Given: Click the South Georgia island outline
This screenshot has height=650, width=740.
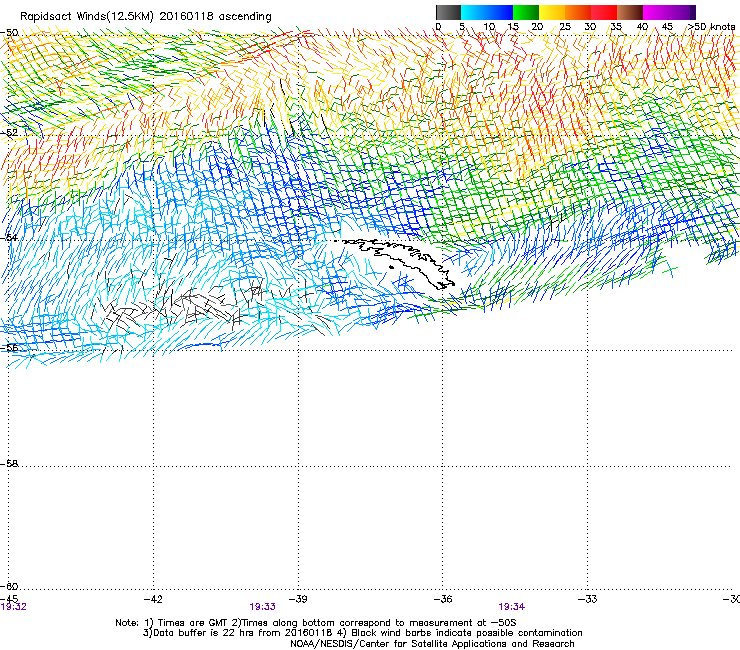Looking at the screenshot, I should [x=399, y=262].
